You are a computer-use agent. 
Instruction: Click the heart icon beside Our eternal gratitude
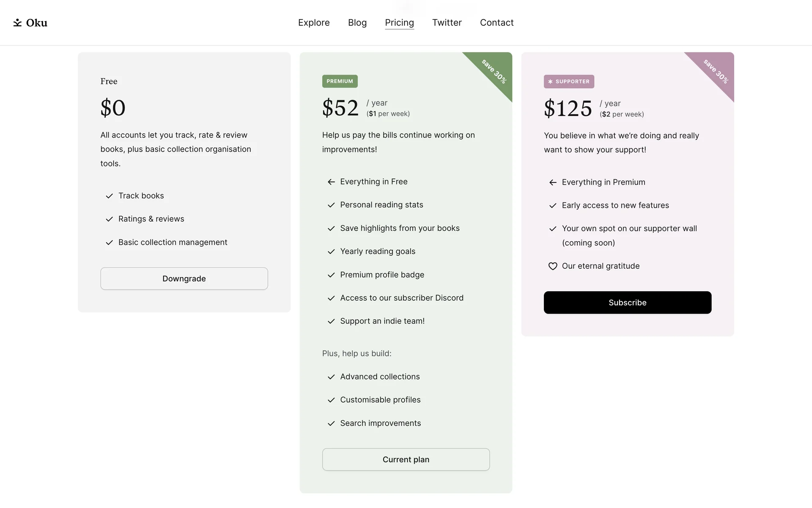pyautogui.click(x=553, y=266)
